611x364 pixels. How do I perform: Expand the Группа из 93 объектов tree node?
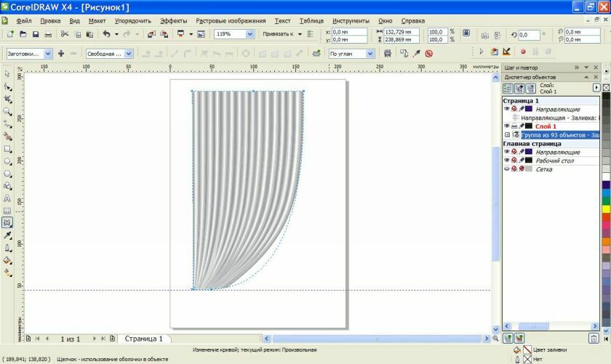click(x=507, y=135)
